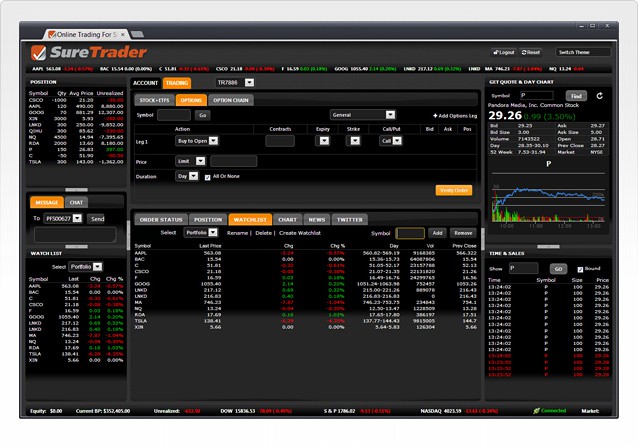Select the STOCK+ETFS tab

point(154,100)
